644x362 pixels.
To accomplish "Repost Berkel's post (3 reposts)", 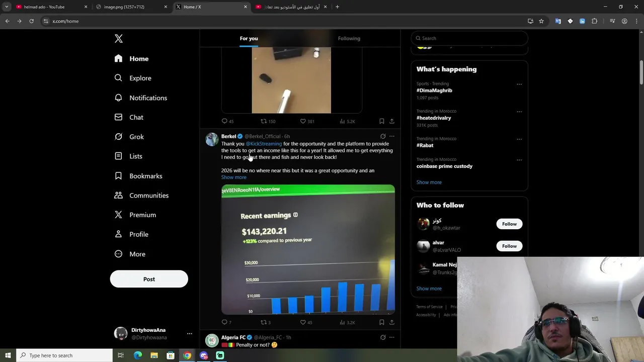I will tap(265, 322).
